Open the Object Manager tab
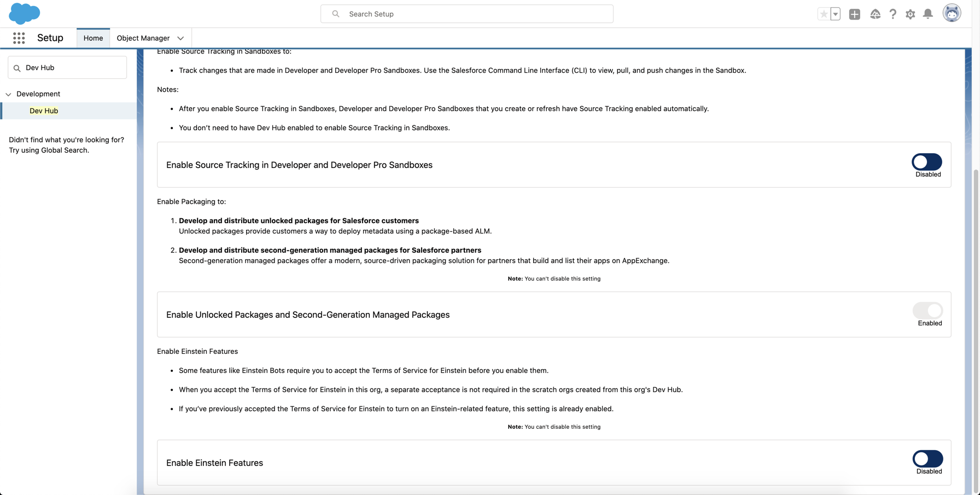This screenshot has height=495, width=980. pyautogui.click(x=143, y=38)
